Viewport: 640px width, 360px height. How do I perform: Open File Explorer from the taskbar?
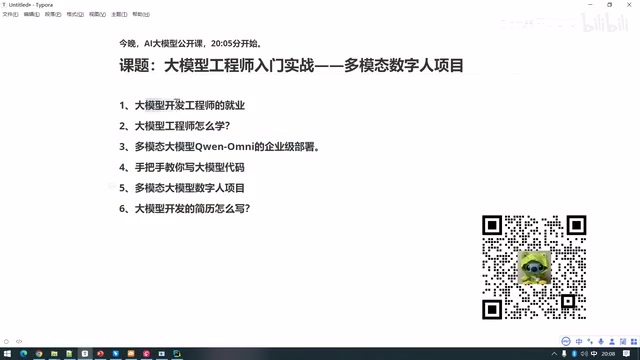pyautogui.click(x=54, y=353)
